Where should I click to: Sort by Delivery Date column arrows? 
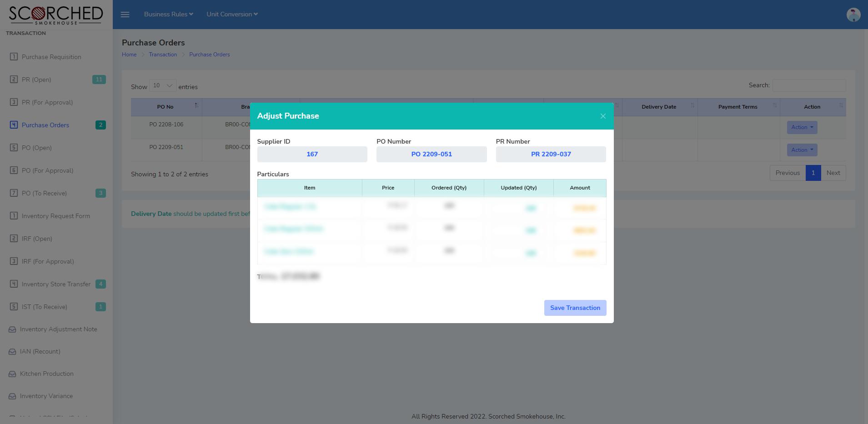pos(692,105)
